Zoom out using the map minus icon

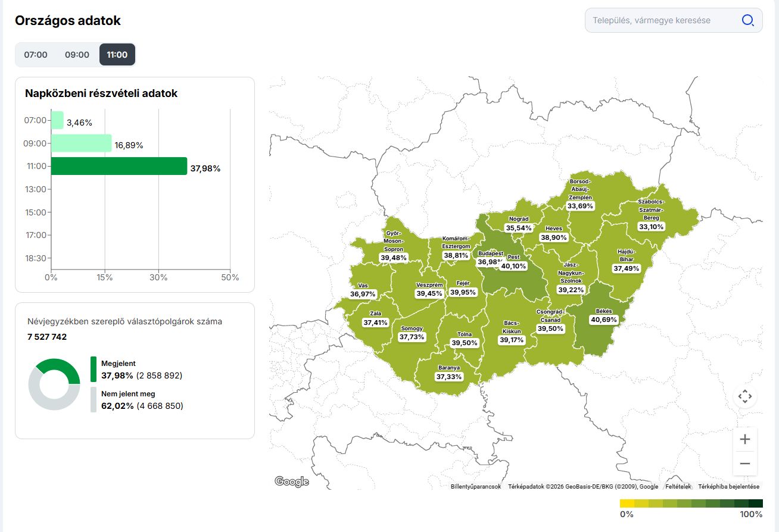pyautogui.click(x=745, y=463)
